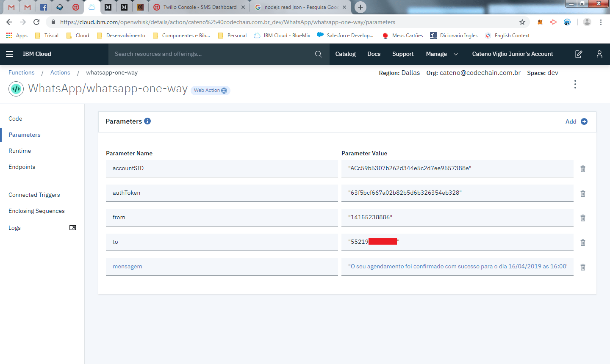Open the IBM Cloud hamburger menu
Image resolution: width=610 pixels, height=364 pixels.
9,54
